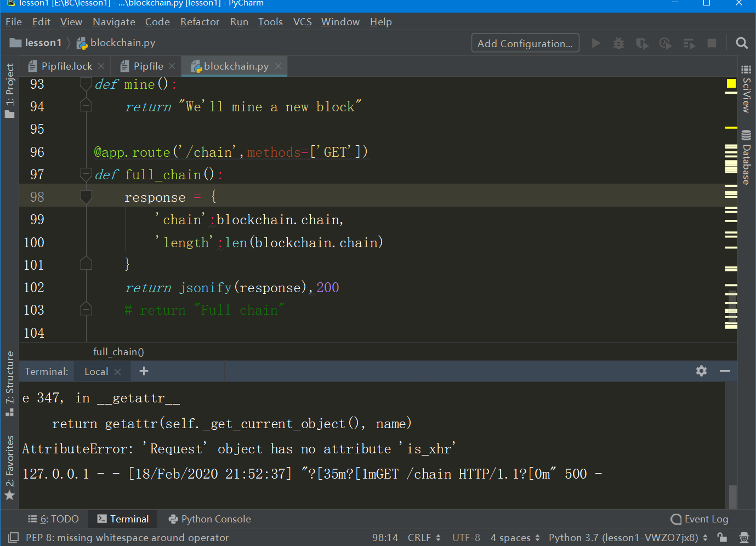Open the 4 spaces indent dropdown
This screenshot has width=756, height=546.
(515, 538)
